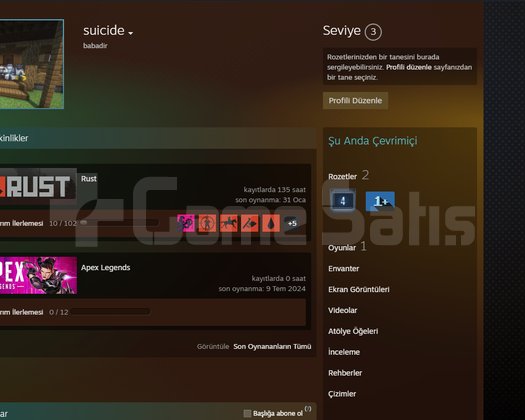Open the Rust game title link

(89, 179)
